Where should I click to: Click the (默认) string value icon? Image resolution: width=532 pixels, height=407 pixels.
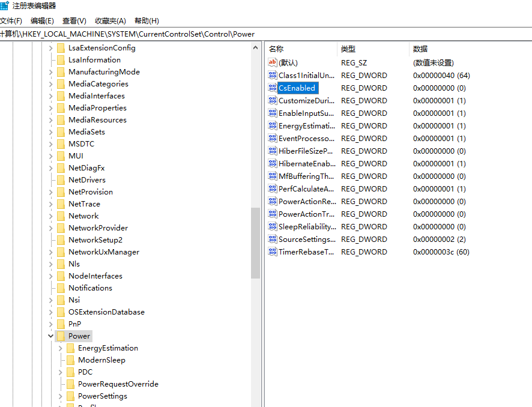[273, 62]
